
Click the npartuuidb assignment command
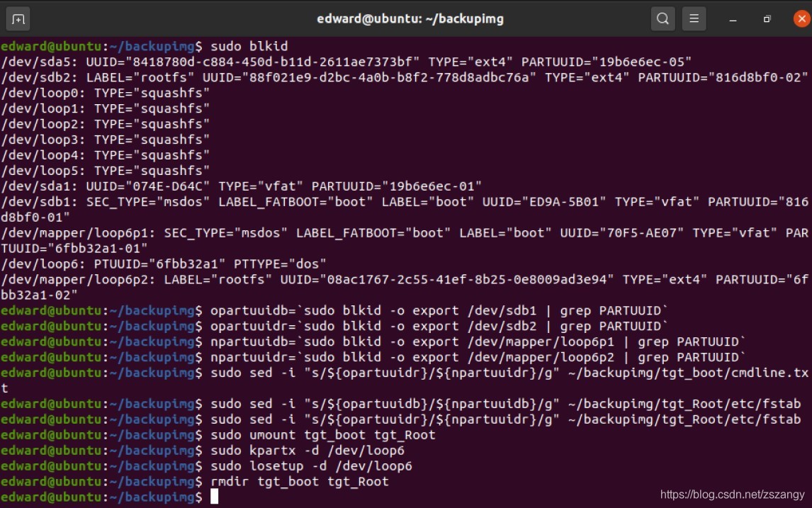[478, 342]
